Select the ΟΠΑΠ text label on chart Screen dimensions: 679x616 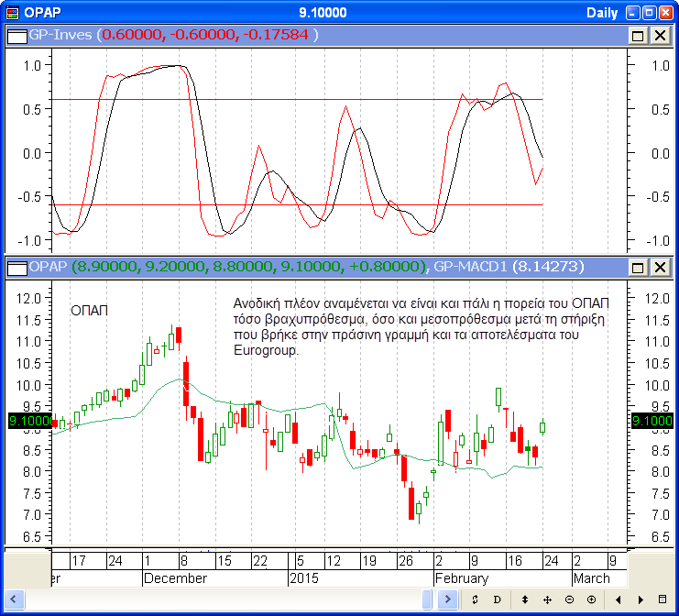tap(89, 311)
